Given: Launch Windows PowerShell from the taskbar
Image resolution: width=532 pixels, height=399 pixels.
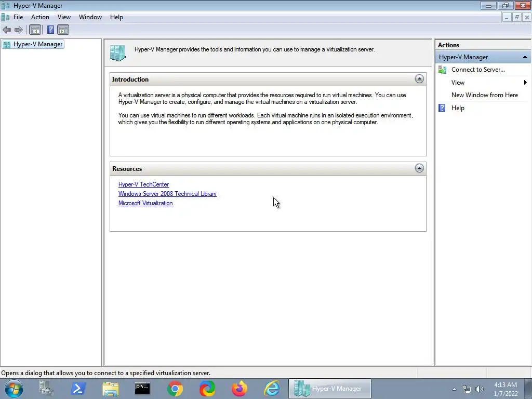Looking at the screenshot, I should tap(78, 389).
